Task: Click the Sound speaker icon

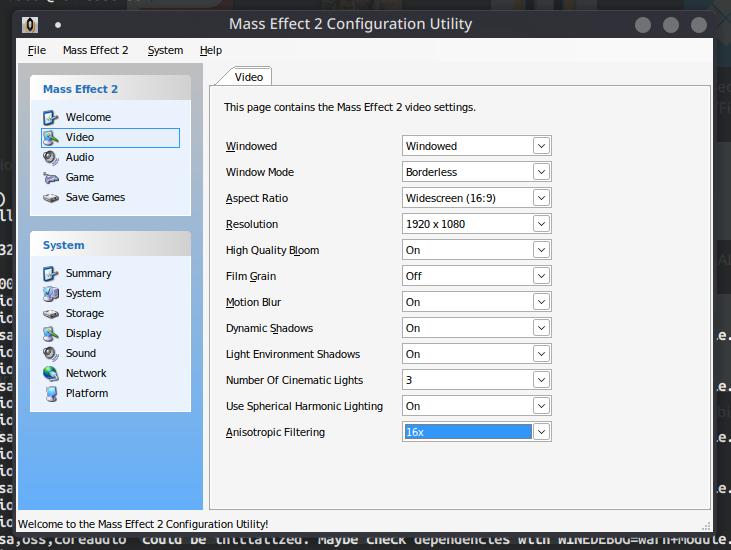Action: (50, 354)
